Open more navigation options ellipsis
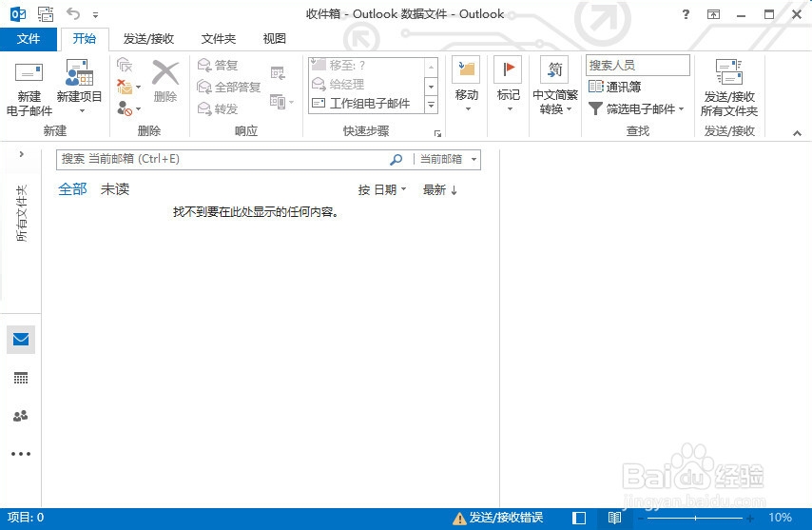This screenshot has width=812, height=530. tap(21, 454)
